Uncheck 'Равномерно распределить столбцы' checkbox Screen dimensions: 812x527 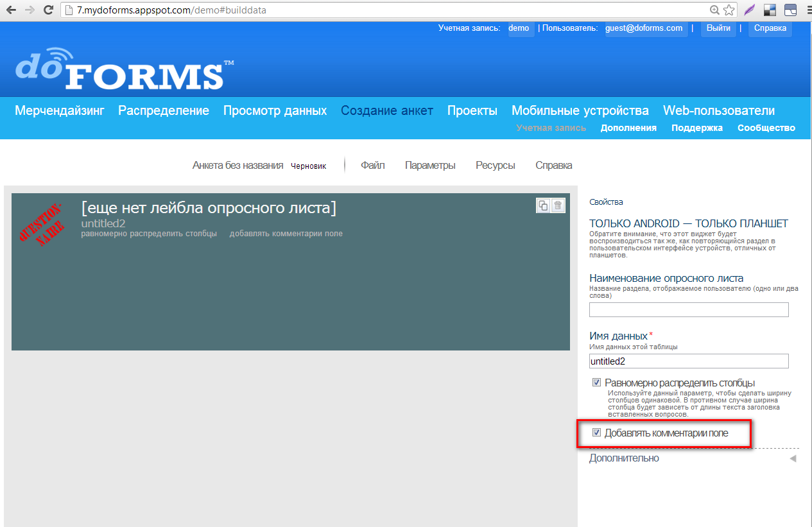596,383
